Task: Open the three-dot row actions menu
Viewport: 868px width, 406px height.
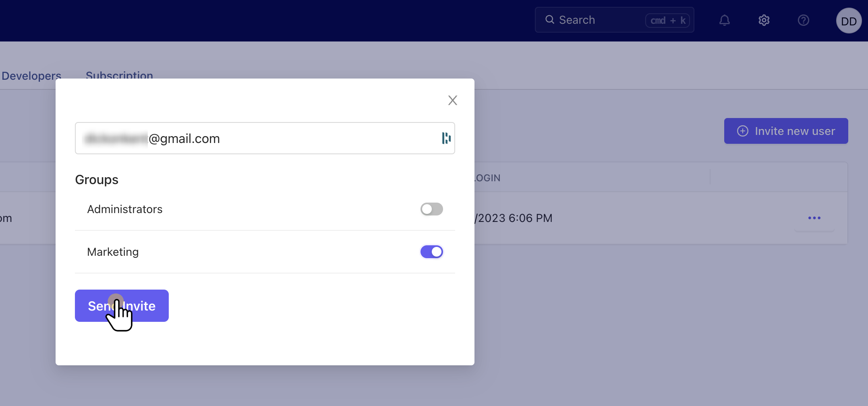Action: [814, 218]
